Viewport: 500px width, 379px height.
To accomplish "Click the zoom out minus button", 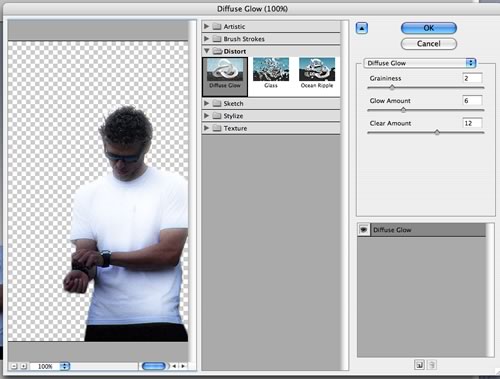I will [x=14, y=366].
